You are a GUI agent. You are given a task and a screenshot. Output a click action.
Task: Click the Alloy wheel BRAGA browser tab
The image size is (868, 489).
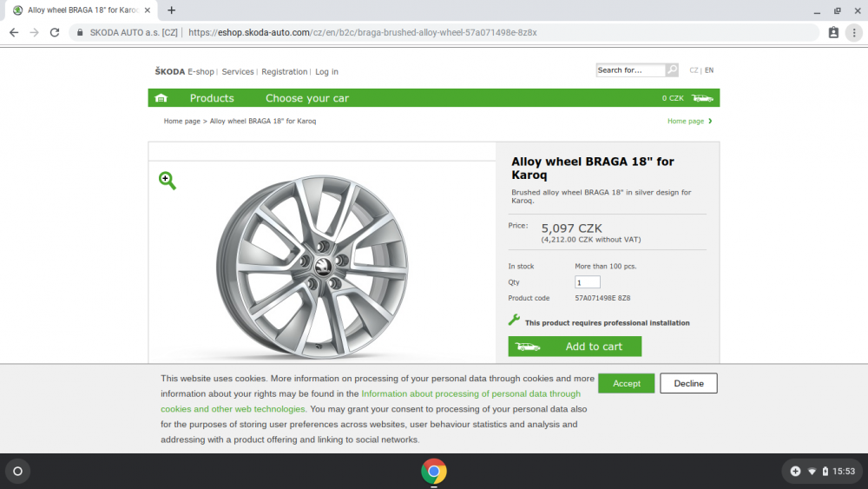[82, 10]
